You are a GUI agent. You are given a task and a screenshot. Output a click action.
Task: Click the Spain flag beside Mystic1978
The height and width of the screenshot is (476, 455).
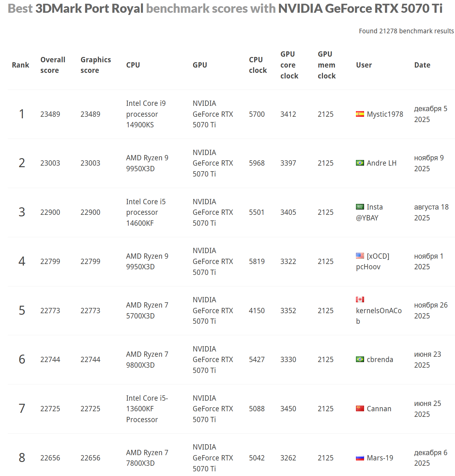coord(360,114)
